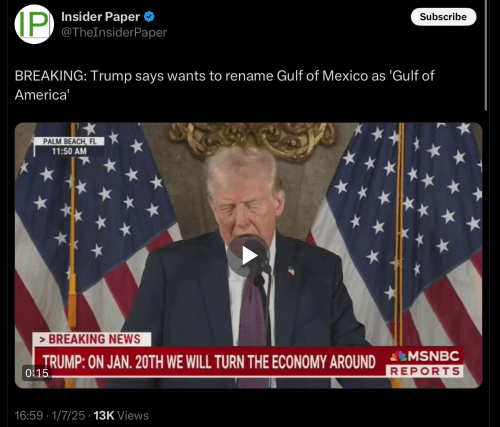The height and width of the screenshot is (427, 500).
Task: Click the blue verified checkmark badge
Action: pyautogui.click(x=149, y=16)
